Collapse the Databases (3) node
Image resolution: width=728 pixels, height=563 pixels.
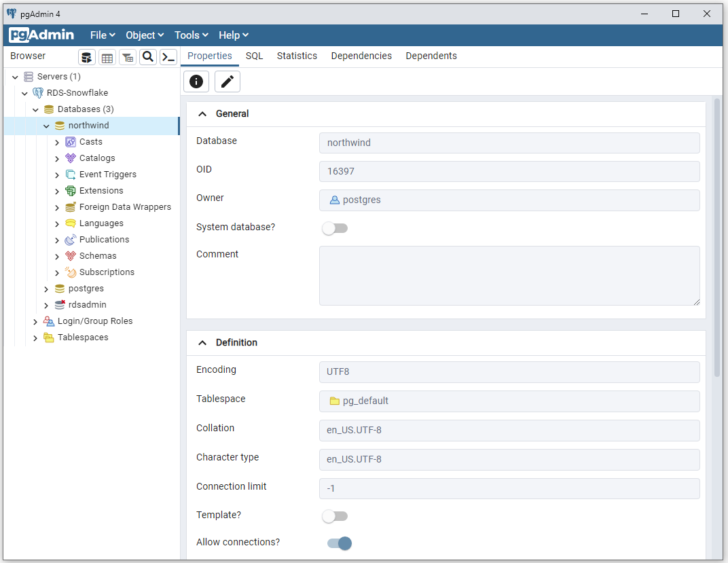[x=36, y=109]
